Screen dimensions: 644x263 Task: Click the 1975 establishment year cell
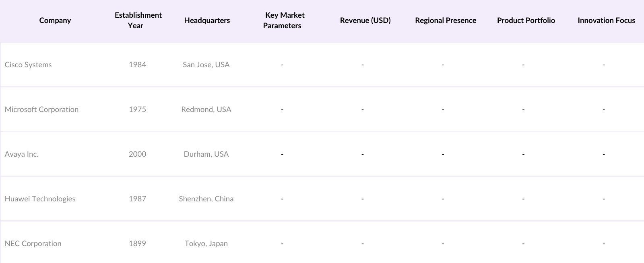tap(137, 110)
